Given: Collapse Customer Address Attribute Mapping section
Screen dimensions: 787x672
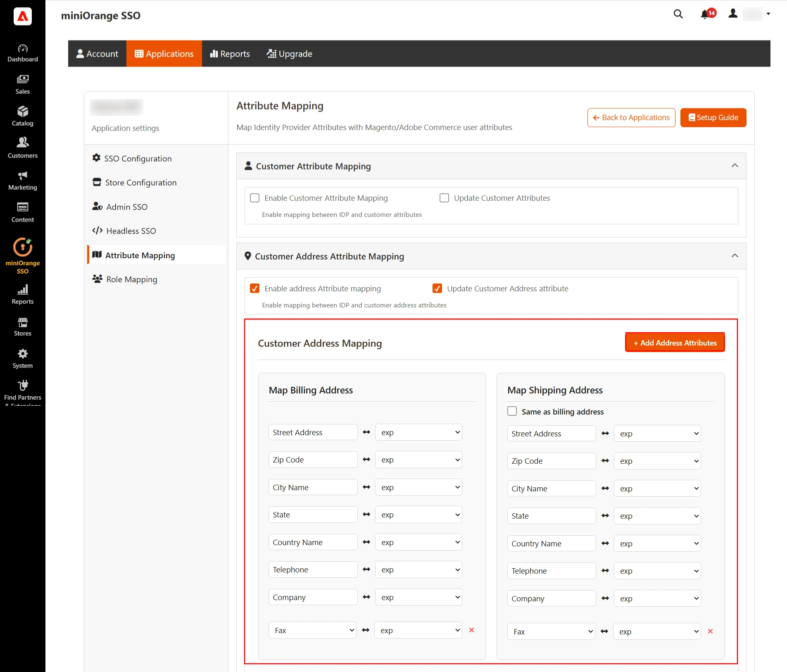Looking at the screenshot, I should 735,256.
